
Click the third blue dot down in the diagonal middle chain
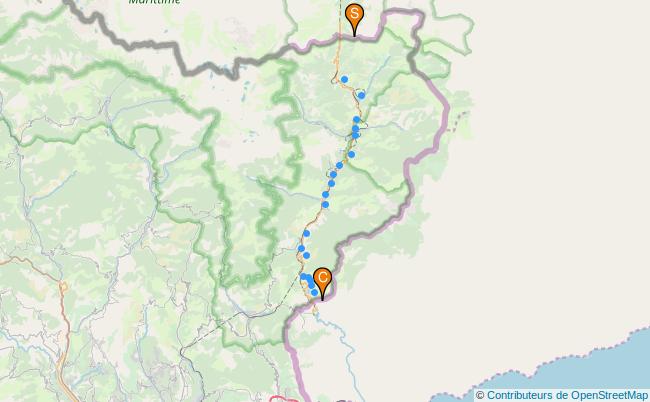[332, 183]
